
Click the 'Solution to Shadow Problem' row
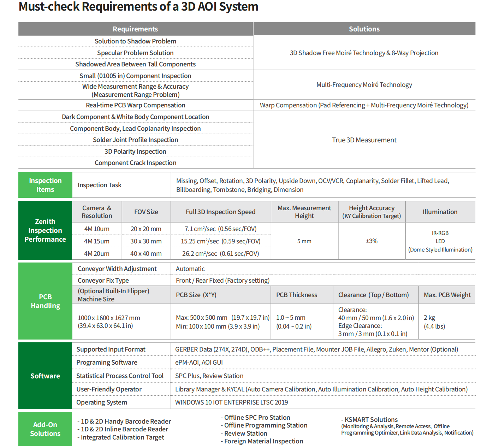[135, 41]
